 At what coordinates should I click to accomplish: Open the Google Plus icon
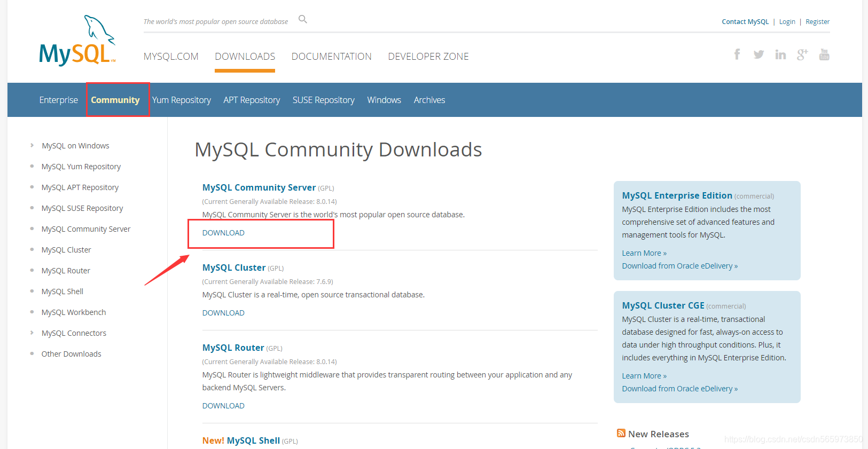click(x=802, y=54)
